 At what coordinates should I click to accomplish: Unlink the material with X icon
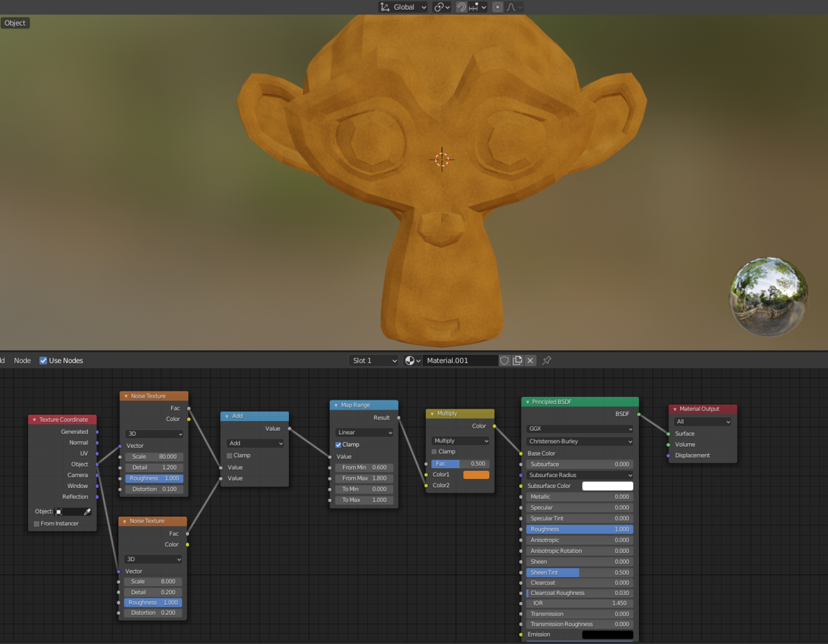530,360
